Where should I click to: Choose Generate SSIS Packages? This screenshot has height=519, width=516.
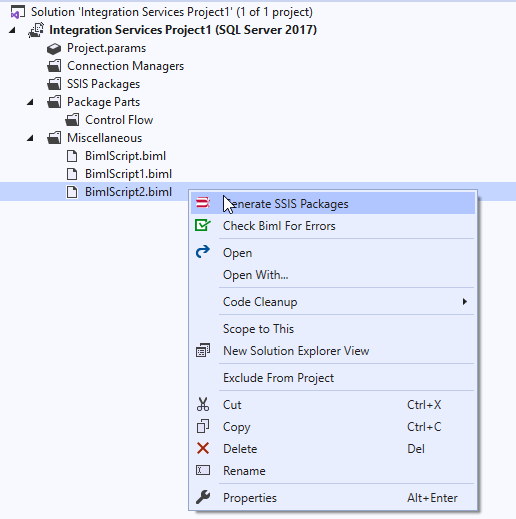(x=333, y=203)
